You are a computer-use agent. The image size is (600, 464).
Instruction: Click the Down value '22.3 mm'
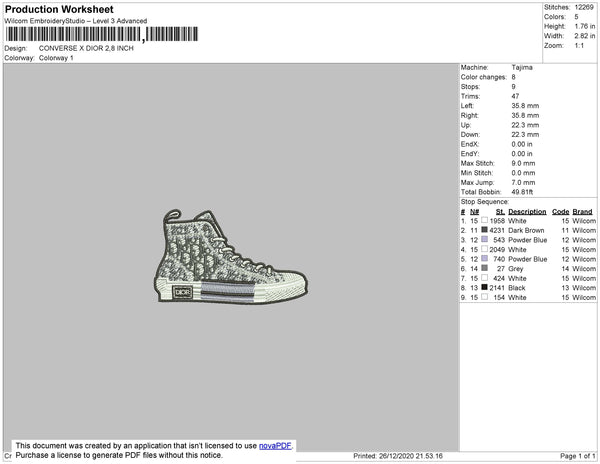click(x=525, y=134)
